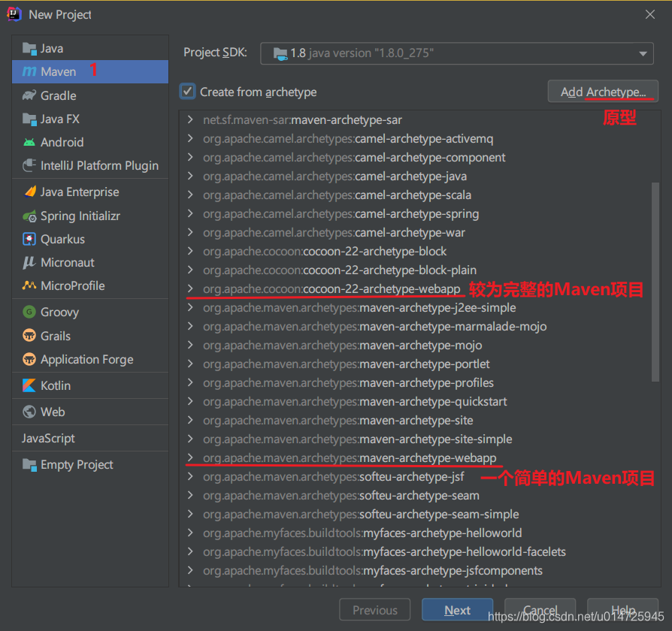Click the Java project type icon

coord(29,49)
